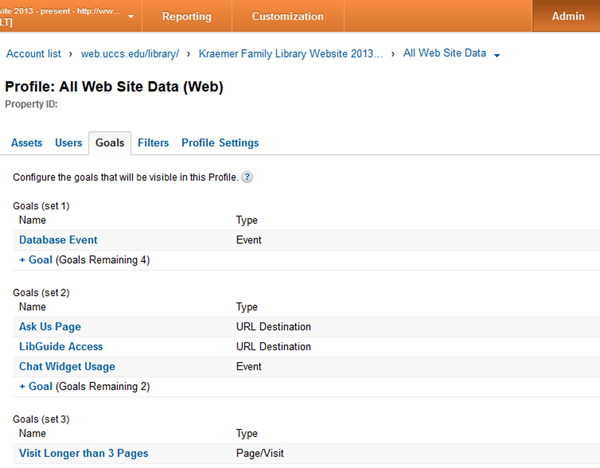Open the Ask Us Page goal
Screen dimensions: 600x468
click(x=50, y=327)
